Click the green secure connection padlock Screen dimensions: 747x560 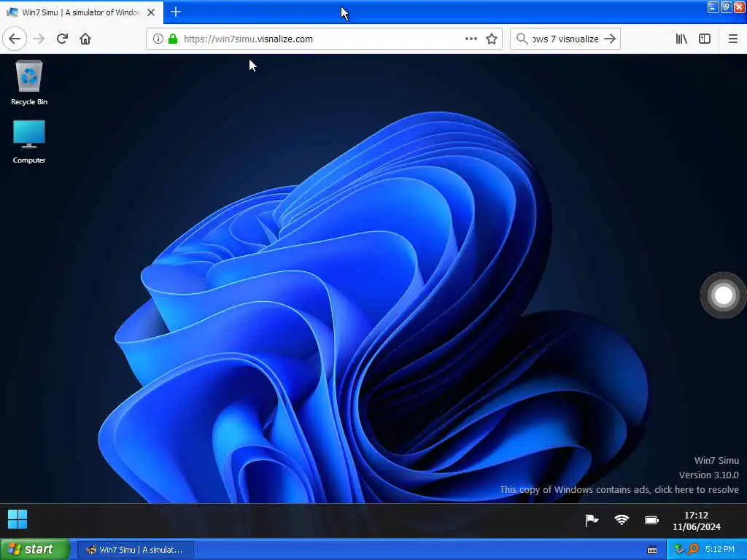(x=172, y=39)
